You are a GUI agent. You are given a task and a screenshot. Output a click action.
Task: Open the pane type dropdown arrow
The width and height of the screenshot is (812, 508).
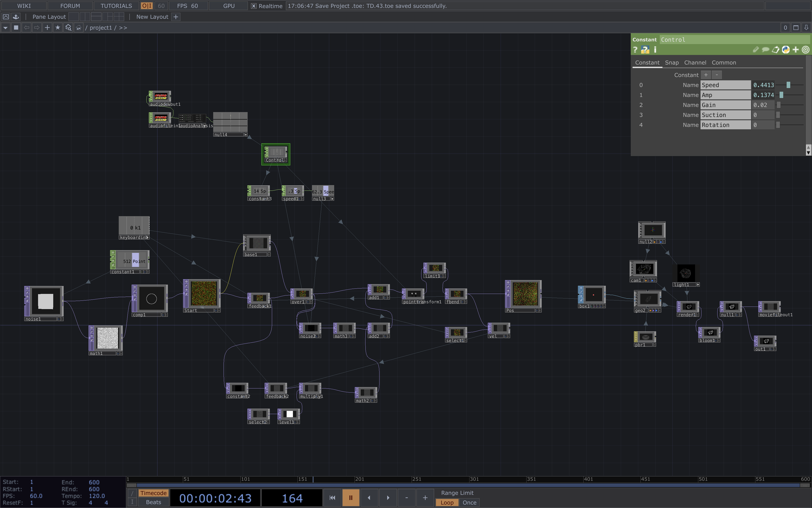click(x=6, y=28)
